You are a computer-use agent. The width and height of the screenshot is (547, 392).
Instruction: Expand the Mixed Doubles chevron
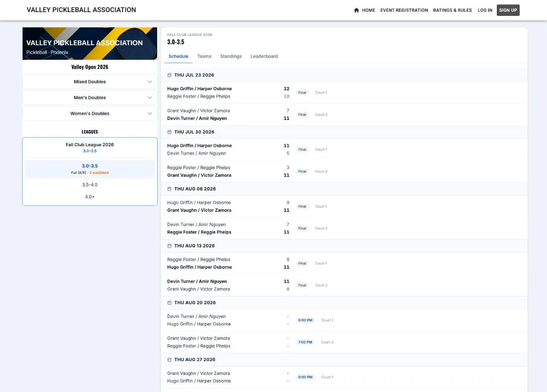(x=150, y=82)
